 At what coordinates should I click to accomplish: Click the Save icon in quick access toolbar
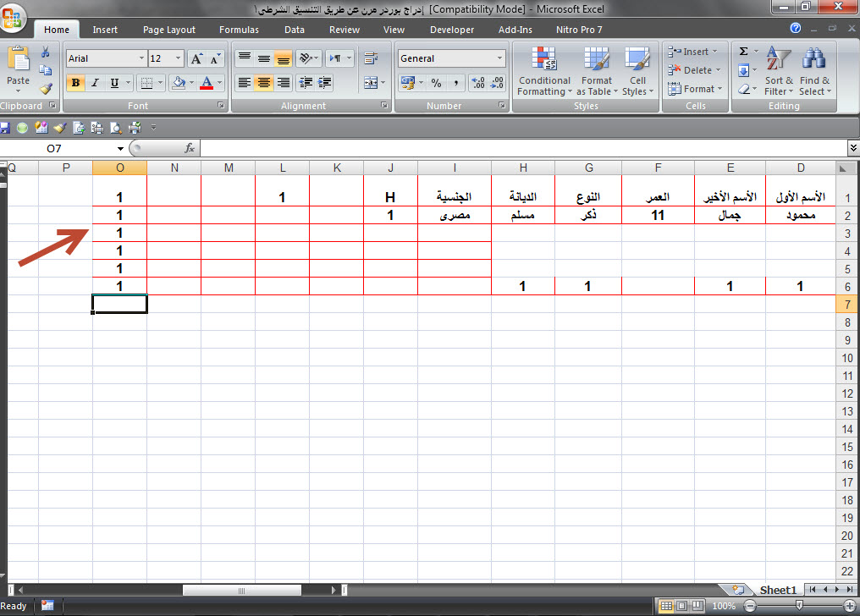[x=5, y=128]
